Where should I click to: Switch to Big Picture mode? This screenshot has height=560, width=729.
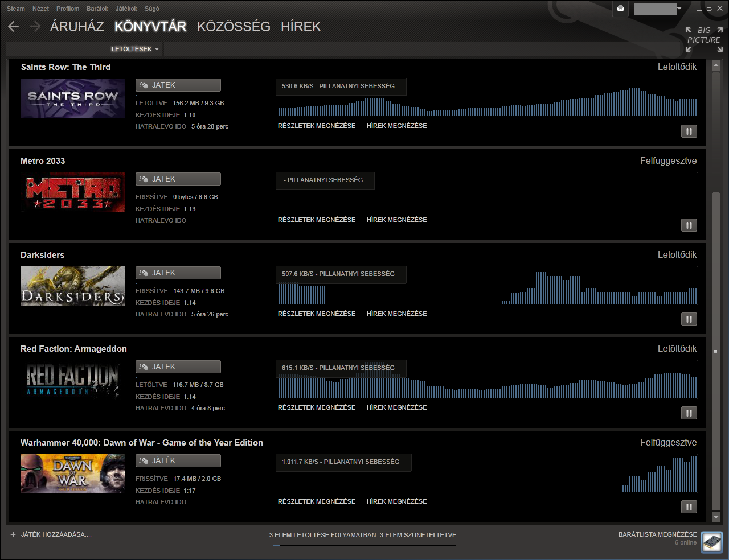click(x=704, y=39)
